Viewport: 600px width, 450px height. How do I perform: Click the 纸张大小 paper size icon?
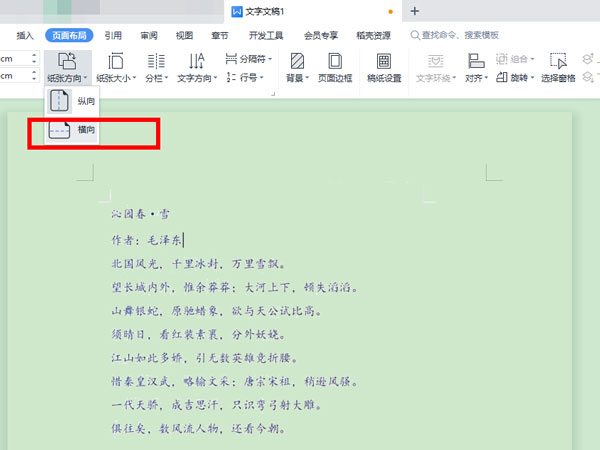tap(115, 61)
